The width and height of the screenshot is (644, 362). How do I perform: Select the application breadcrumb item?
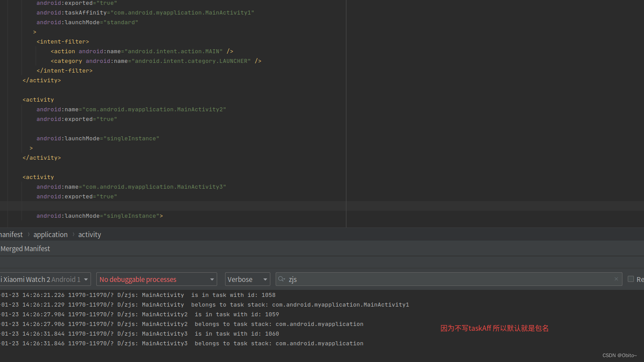pos(51,234)
